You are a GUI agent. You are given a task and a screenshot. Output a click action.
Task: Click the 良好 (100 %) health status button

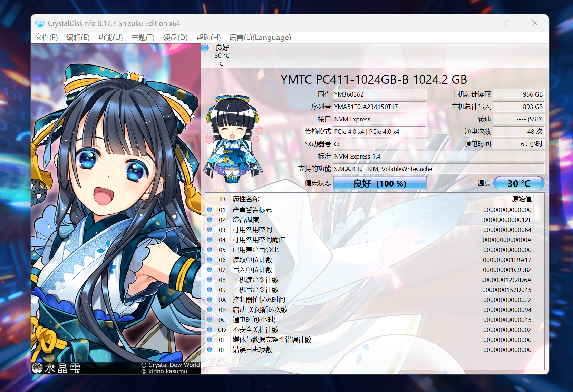[x=380, y=183]
